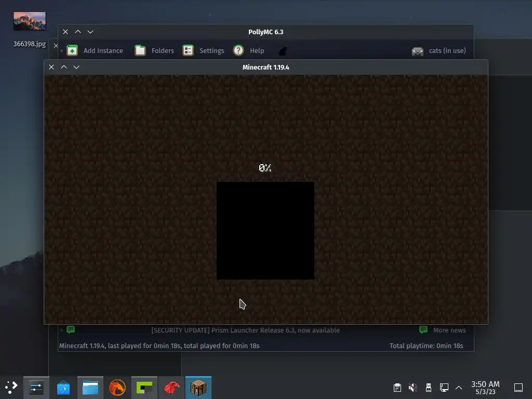Click the account avatar icon beside cats
This screenshot has height=399, width=532.
click(417, 51)
